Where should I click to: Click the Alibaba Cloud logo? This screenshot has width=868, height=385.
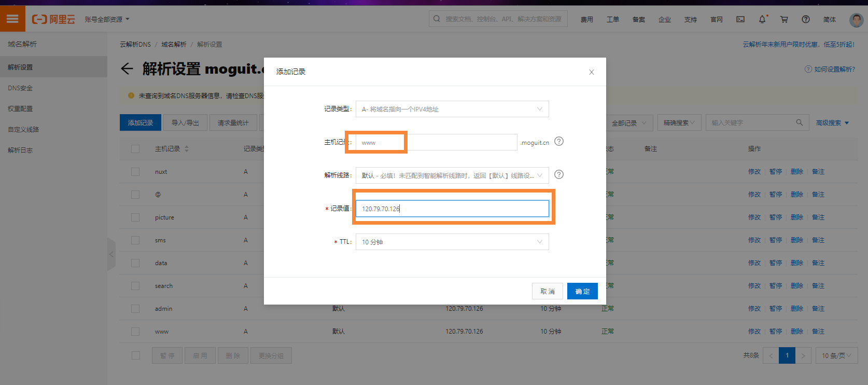(x=53, y=19)
